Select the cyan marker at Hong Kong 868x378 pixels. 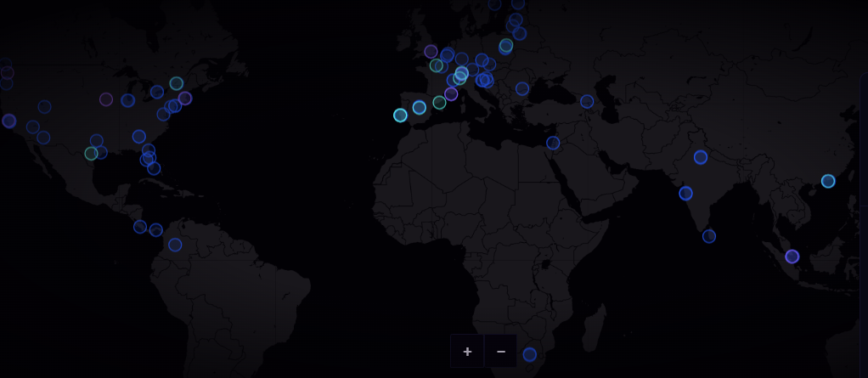coord(828,181)
